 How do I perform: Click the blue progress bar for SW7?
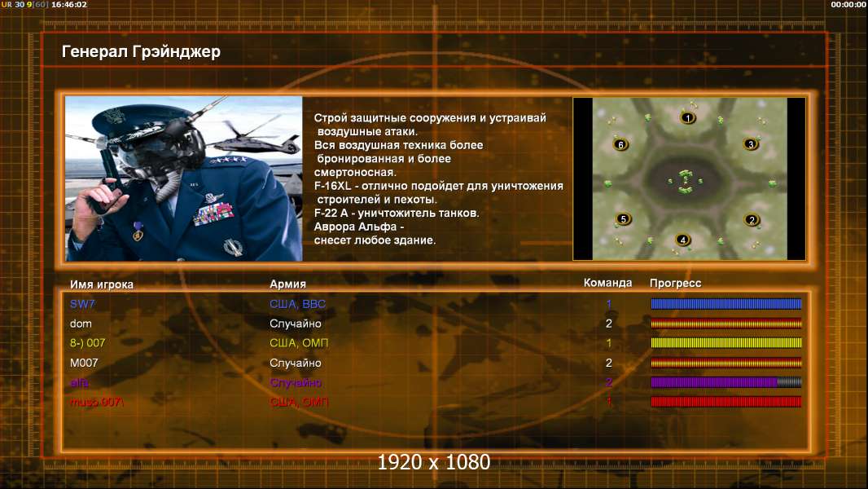(726, 303)
